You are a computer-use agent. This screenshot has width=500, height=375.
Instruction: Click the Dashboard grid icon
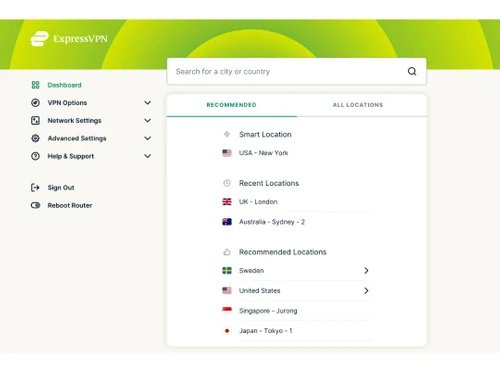tap(35, 85)
